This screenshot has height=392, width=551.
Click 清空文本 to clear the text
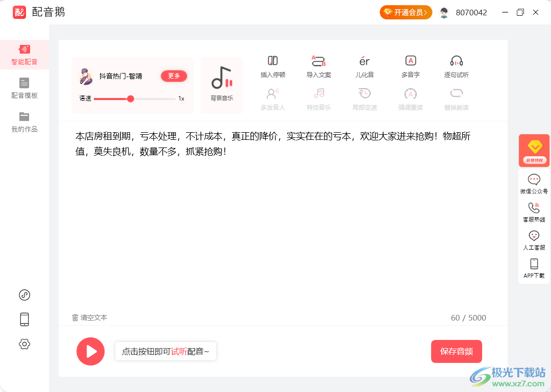pyautogui.click(x=90, y=317)
